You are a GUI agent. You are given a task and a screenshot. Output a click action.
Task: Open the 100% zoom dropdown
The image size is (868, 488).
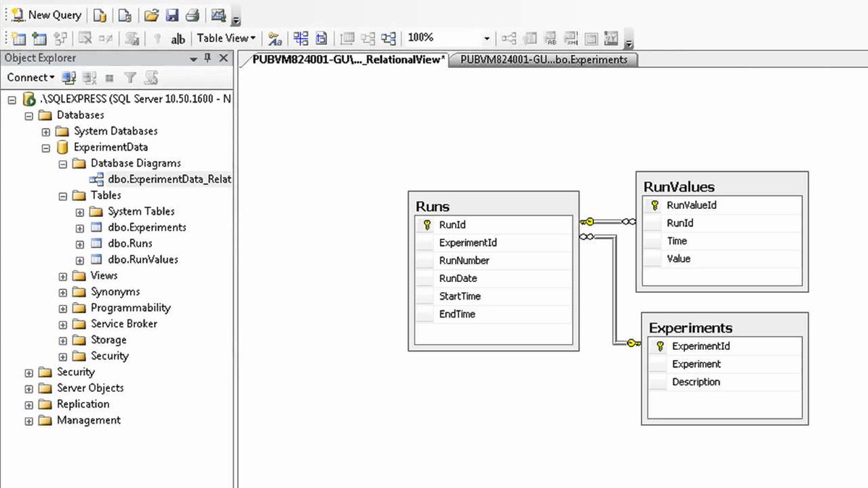[x=487, y=38]
